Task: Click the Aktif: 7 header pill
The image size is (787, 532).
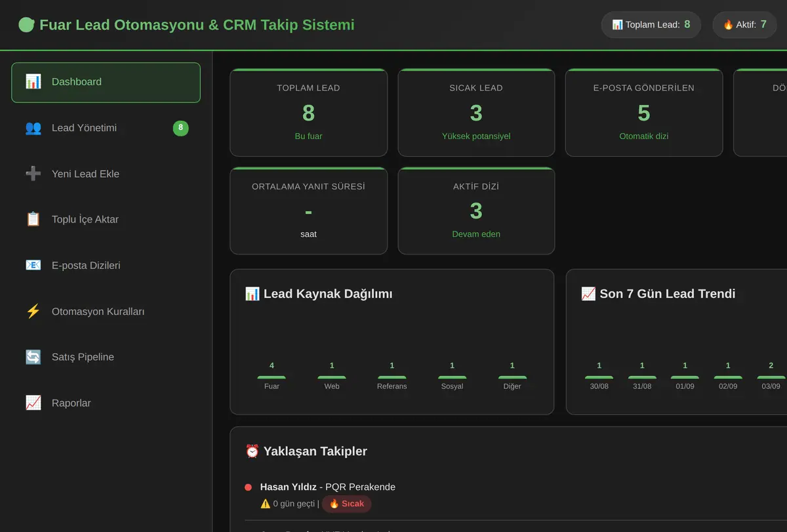Action: point(744,25)
